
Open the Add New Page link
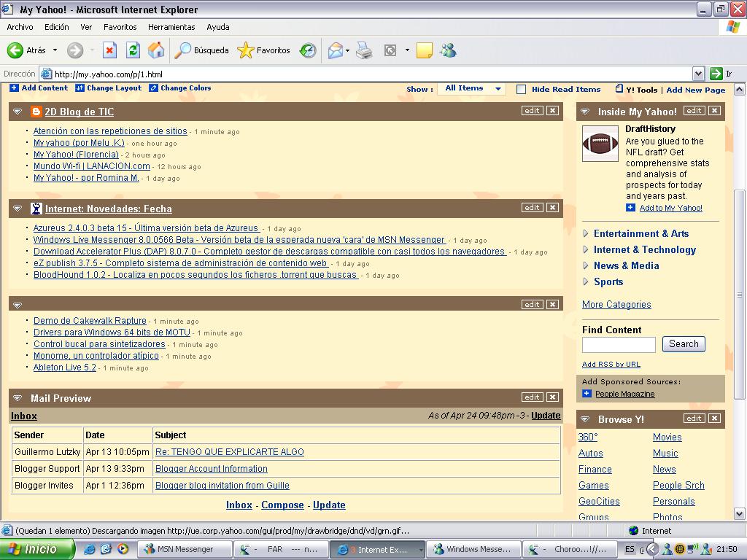click(695, 90)
